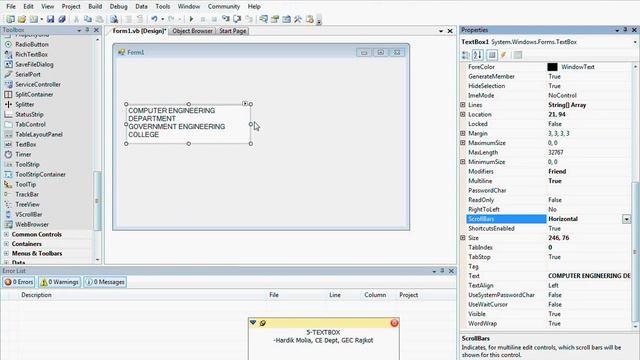The image size is (640, 360).
Task: Select the Form1.vb [Design] tab
Action: [139, 31]
